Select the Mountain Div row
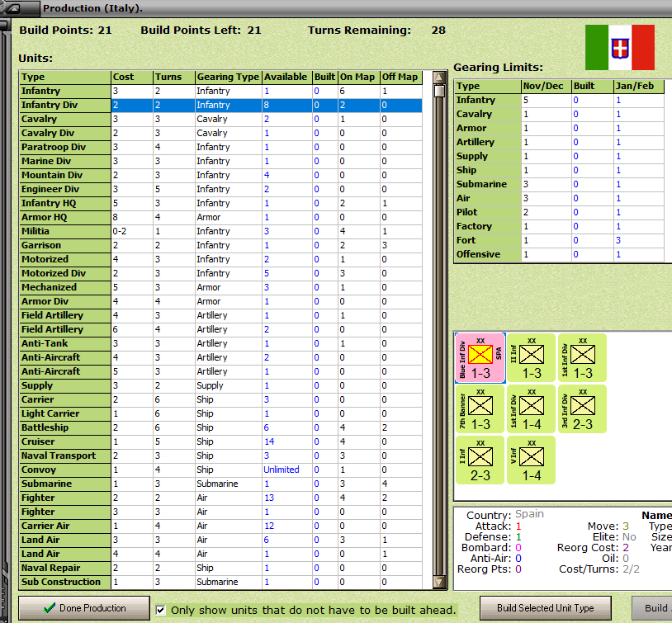672x623 pixels. (221, 175)
